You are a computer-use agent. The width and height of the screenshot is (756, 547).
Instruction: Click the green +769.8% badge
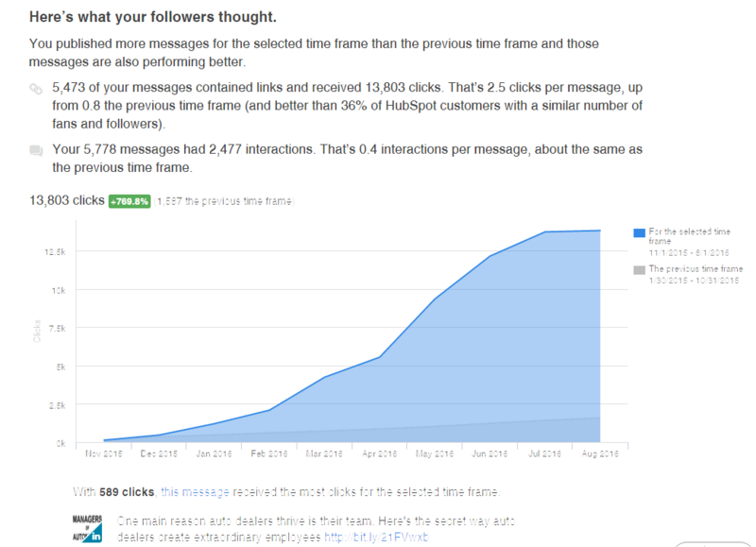(129, 201)
